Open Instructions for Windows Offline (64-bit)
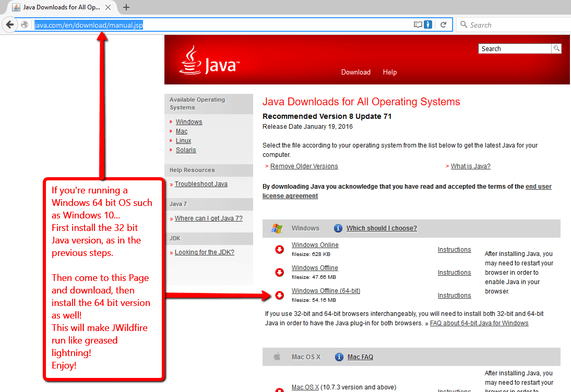This screenshot has width=571, height=392. point(455,296)
